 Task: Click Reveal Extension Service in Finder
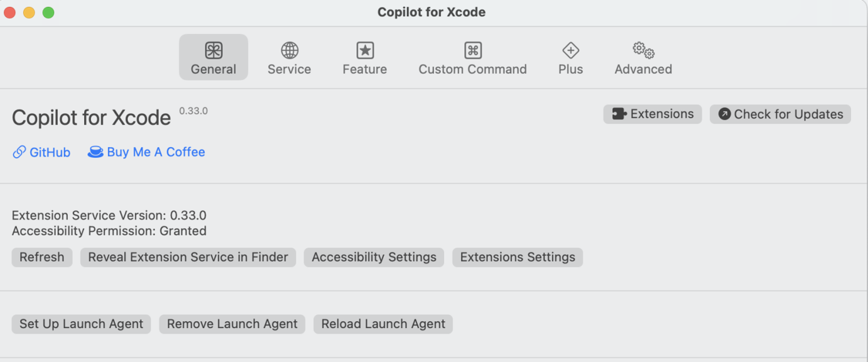188,257
